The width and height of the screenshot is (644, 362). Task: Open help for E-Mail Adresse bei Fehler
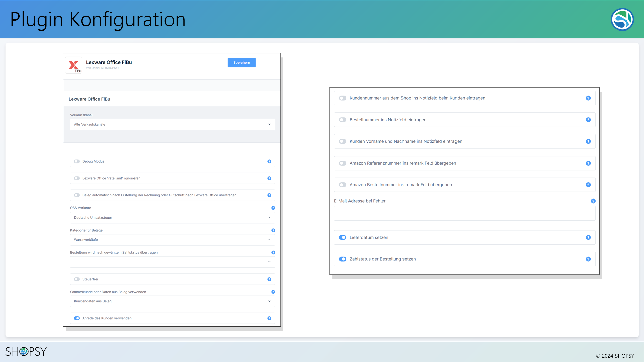point(593,201)
